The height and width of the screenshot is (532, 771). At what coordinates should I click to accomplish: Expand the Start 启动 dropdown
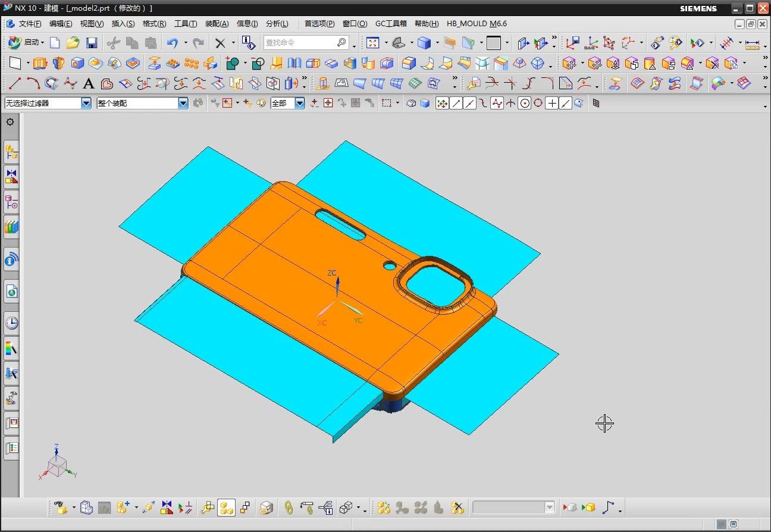(x=43, y=43)
